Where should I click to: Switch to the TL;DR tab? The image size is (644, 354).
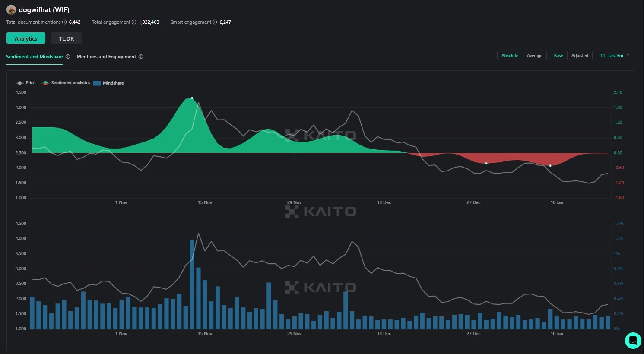click(67, 38)
